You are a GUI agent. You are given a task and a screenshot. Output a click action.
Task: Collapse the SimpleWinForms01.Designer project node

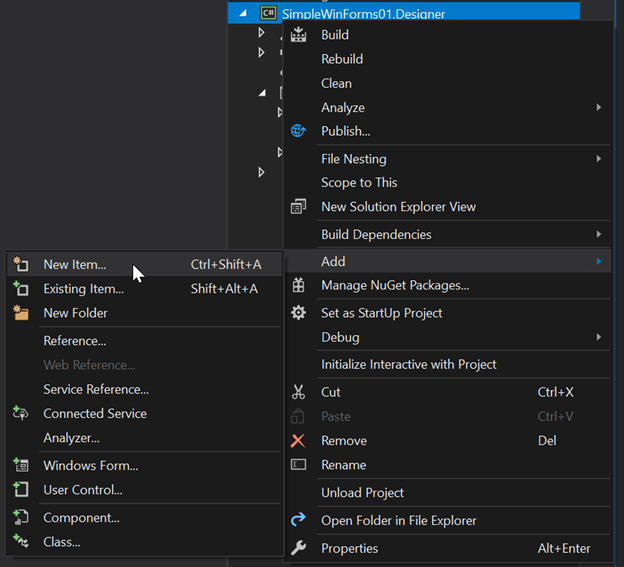pyautogui.click(x=243, y=14)
